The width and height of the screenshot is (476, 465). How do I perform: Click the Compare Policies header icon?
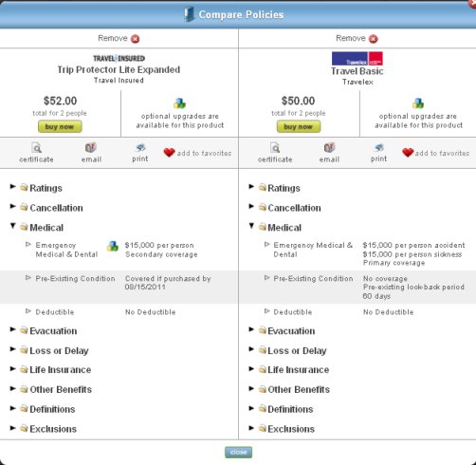tap(189, 14)
